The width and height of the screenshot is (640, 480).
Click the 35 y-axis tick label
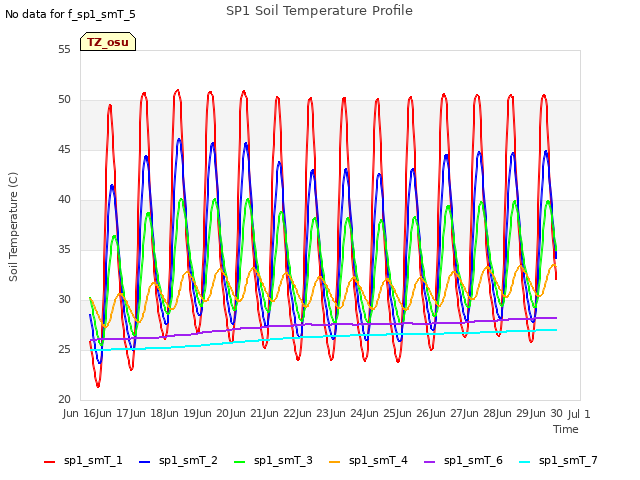point(64,250)
